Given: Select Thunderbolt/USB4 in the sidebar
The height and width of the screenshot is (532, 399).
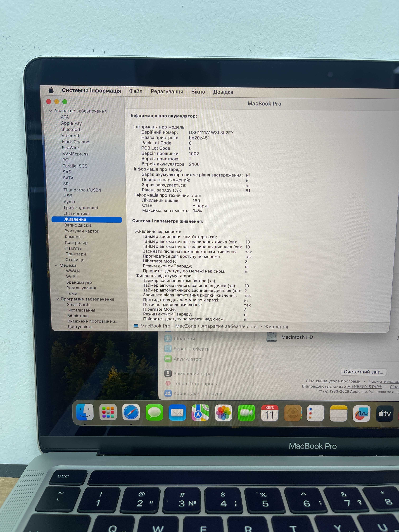Looking at the screenshot, I should coord(82,190).
